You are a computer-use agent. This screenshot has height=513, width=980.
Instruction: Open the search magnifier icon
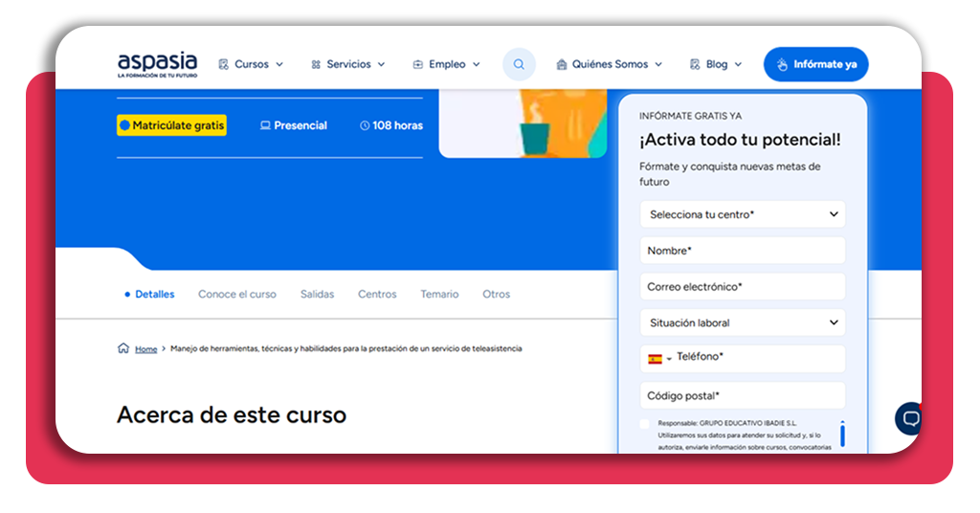coord(519,64)
